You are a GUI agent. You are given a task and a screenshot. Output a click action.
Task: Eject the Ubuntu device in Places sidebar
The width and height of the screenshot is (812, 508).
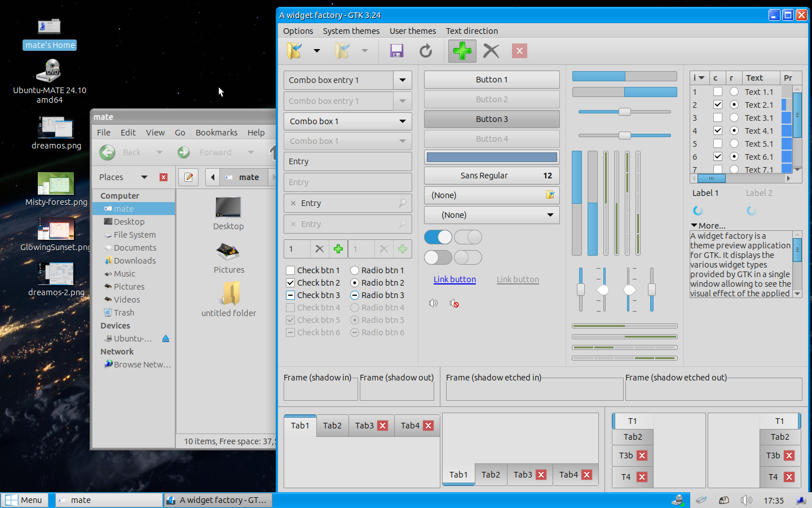pyautogui.click(x=166, y=339)
